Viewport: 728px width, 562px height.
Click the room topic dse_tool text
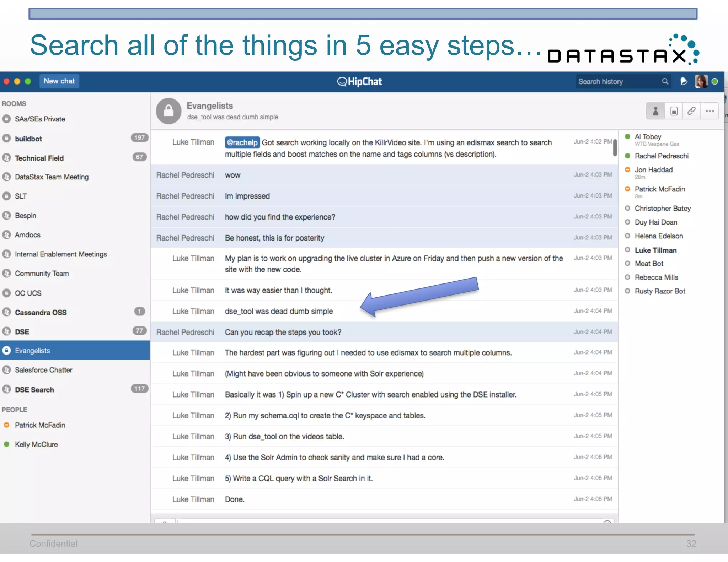coord(232,117)
